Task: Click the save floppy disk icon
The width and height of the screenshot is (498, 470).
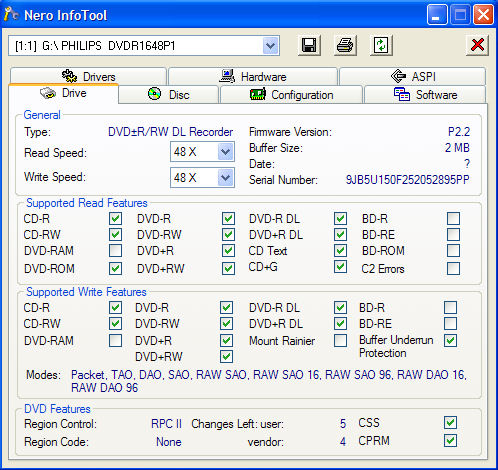Action: click(309, 45)
